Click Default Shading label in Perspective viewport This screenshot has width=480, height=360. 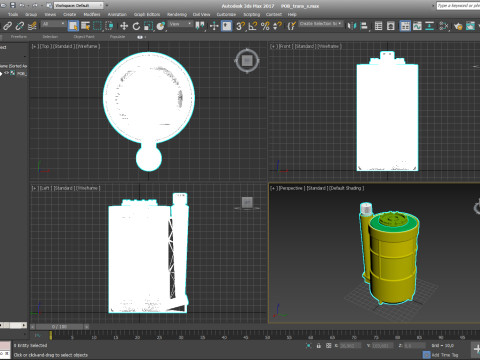point(346,188)
